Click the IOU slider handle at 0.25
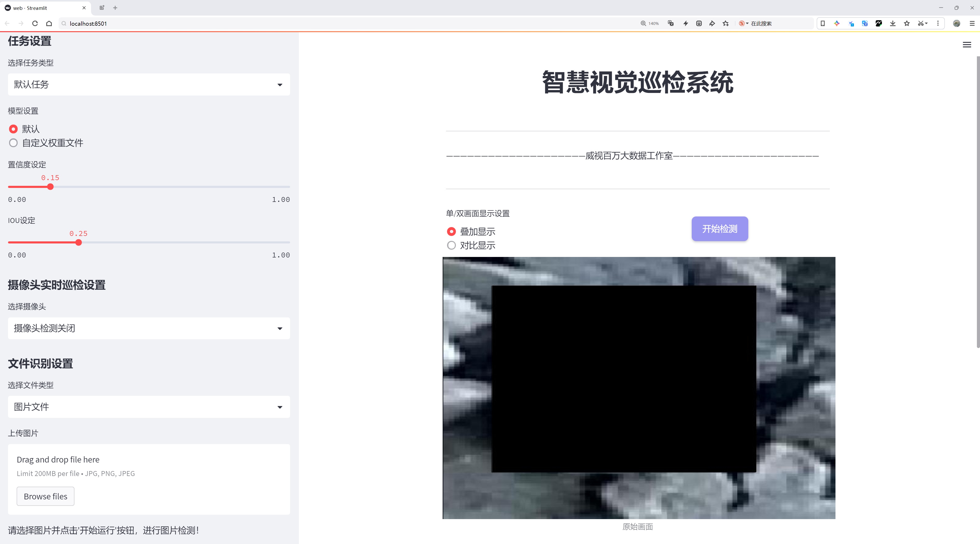Image resolution: width=980 pixels, height=544 pixels. click(78, 242)
